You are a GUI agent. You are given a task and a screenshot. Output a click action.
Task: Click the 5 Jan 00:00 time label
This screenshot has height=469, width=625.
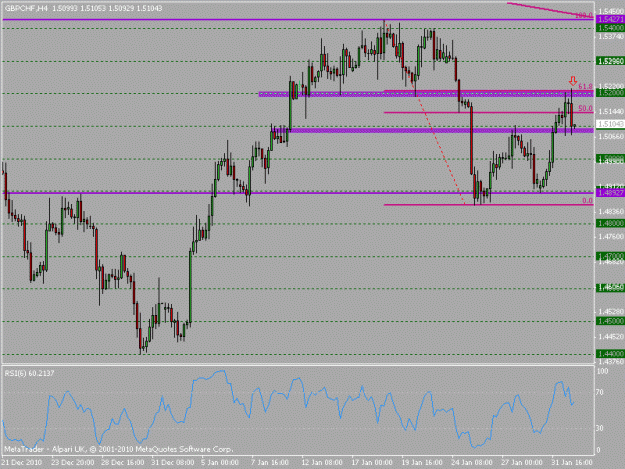(x=220, y=463)
